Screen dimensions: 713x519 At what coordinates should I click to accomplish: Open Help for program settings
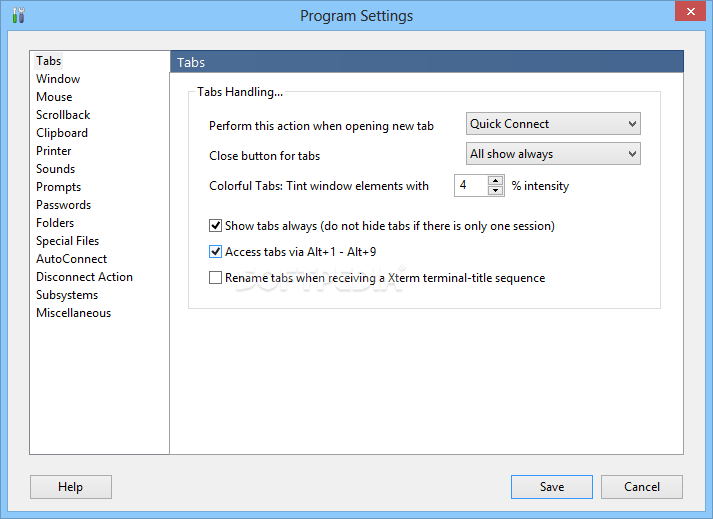[70, 487]
